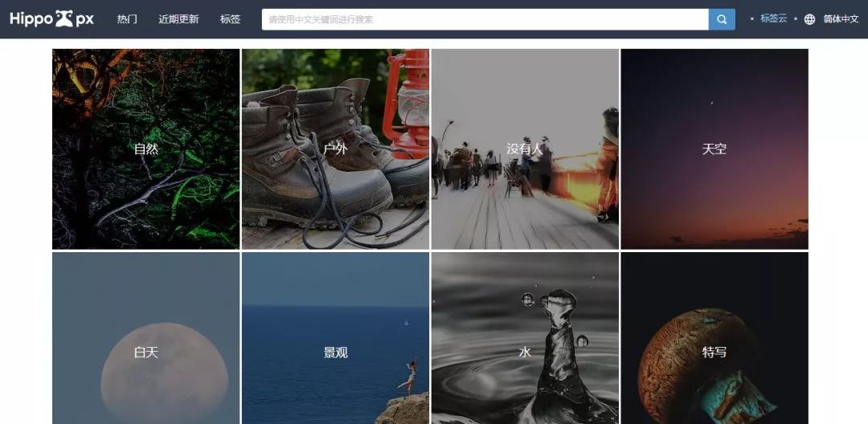Open the 天空 category thumbnail
This screenshot has height=424, width=868.
tap(714, 149)
